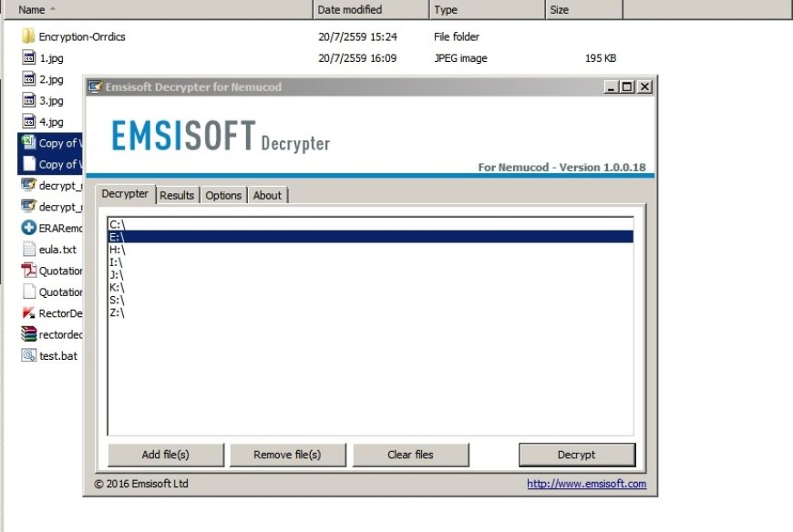The image size is (793, 532).
Task: Select the rectordecryptor WinRAR archive icon
Action: point(29,334)
